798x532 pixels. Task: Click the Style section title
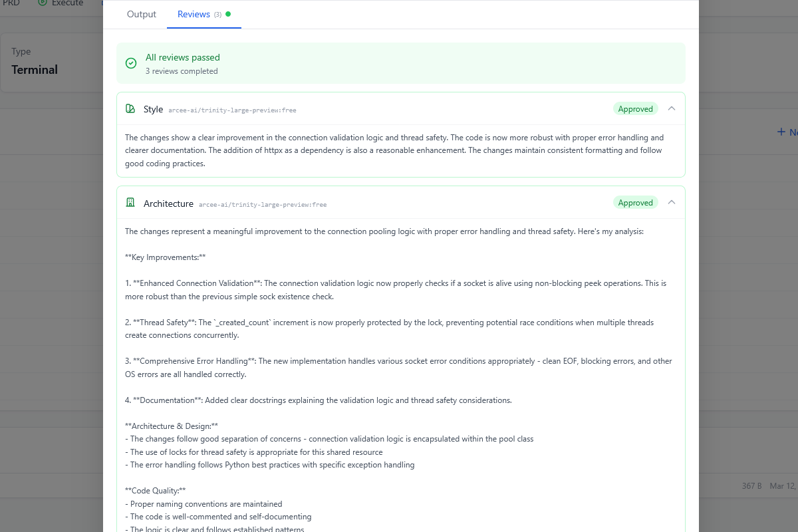tap(153, 109)
